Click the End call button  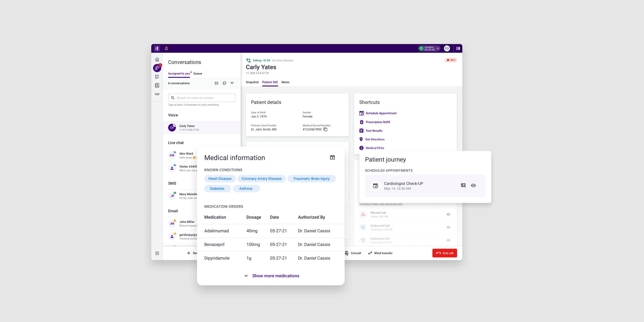445,253
